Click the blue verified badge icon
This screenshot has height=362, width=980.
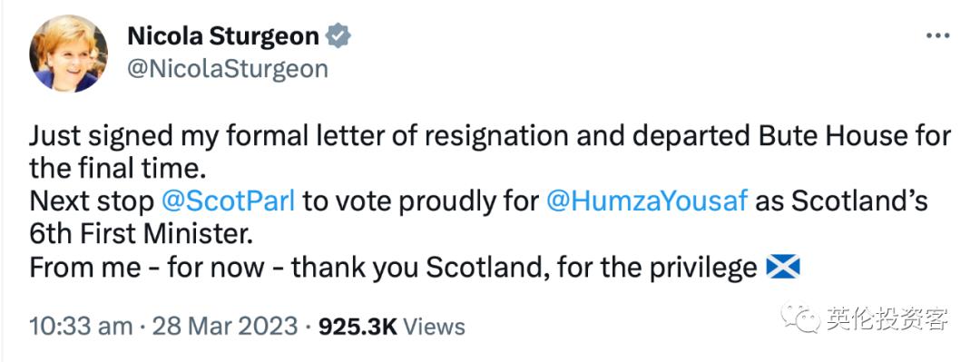[x=339, y=36]
